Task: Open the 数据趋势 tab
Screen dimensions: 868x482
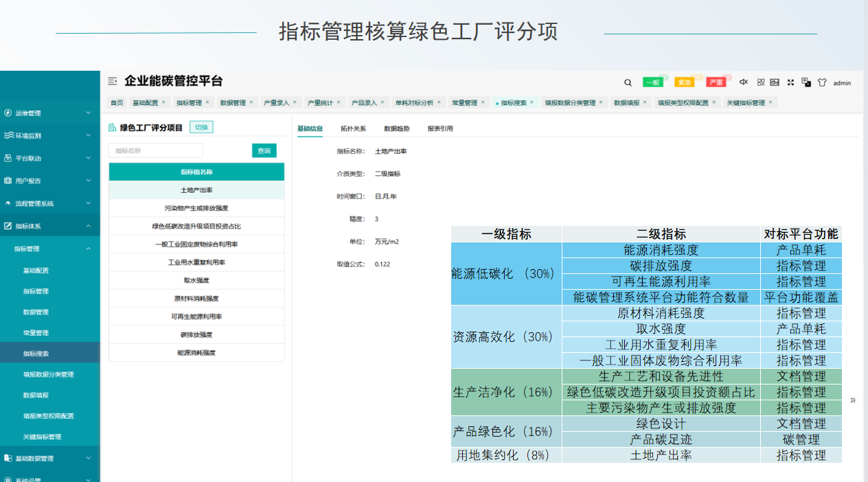Action: (396, 128)
